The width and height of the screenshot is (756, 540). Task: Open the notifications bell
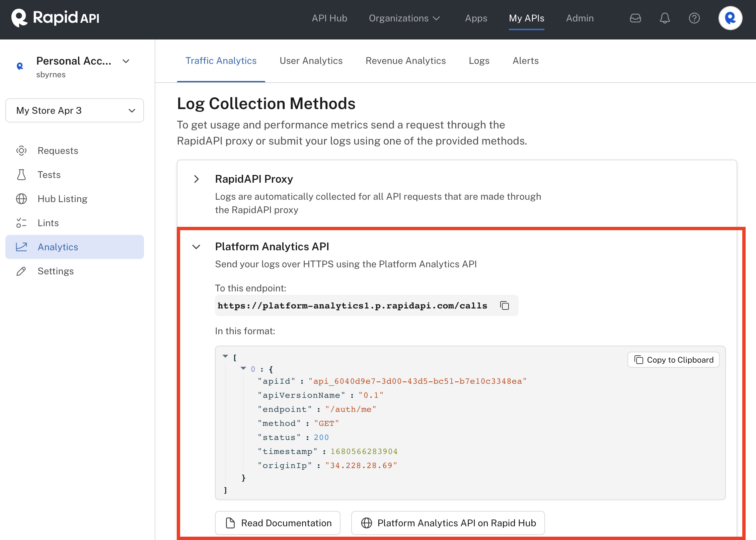(x=665, y=18)
